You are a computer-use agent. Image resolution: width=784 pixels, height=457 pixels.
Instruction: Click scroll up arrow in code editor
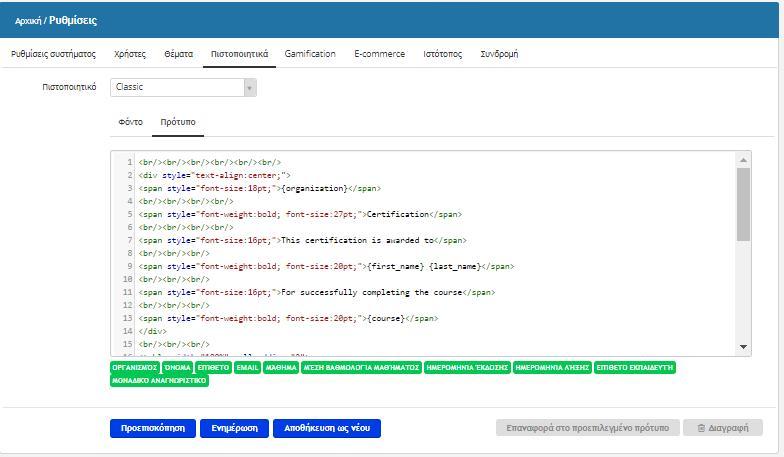coord(744,160)
